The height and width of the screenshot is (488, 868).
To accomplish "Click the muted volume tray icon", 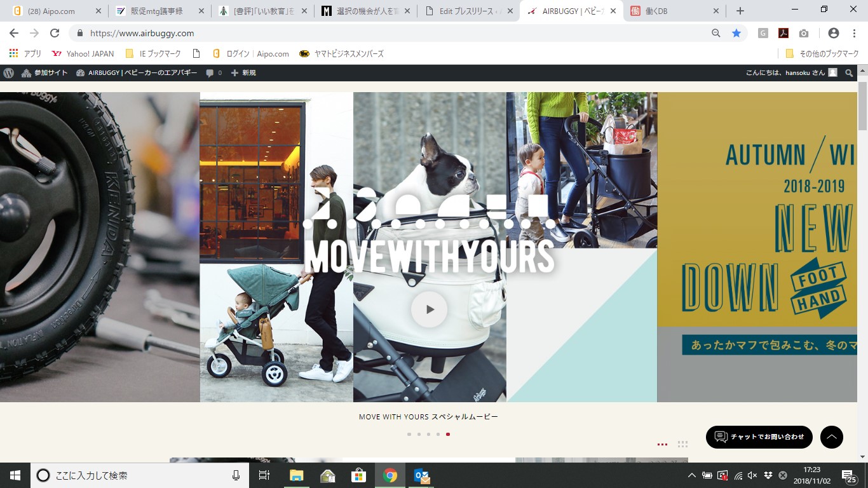I will click(753, 475).
